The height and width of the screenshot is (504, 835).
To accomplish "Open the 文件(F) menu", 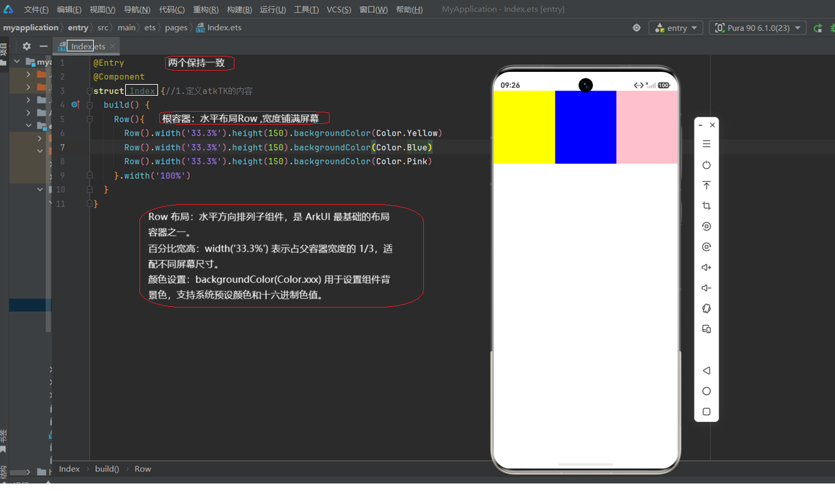I will pyautogui.click(x=36, y=10).
